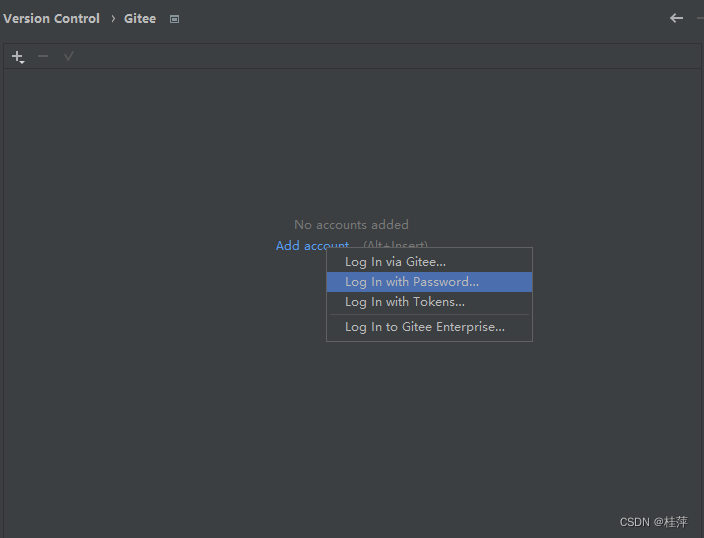Click the minus Remove account icon
The width and height of the screenshot is (704, 538).
[43, 56]
